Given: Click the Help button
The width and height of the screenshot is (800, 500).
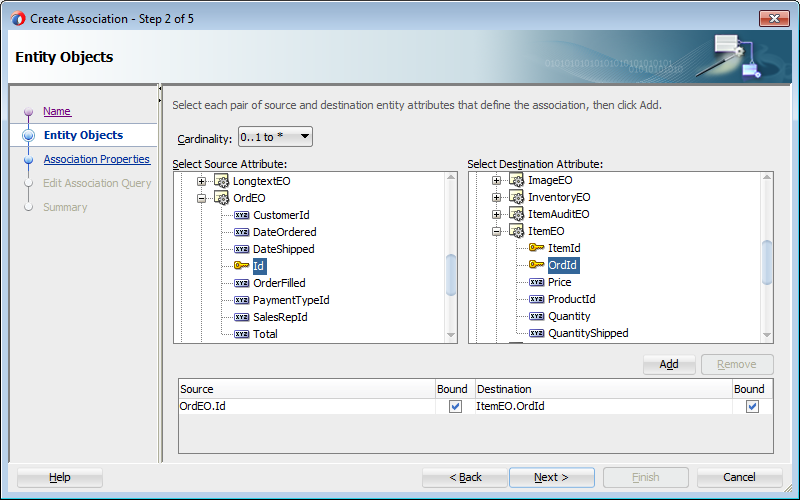Looking at the screenshot, I should click(x=60, y=477).
